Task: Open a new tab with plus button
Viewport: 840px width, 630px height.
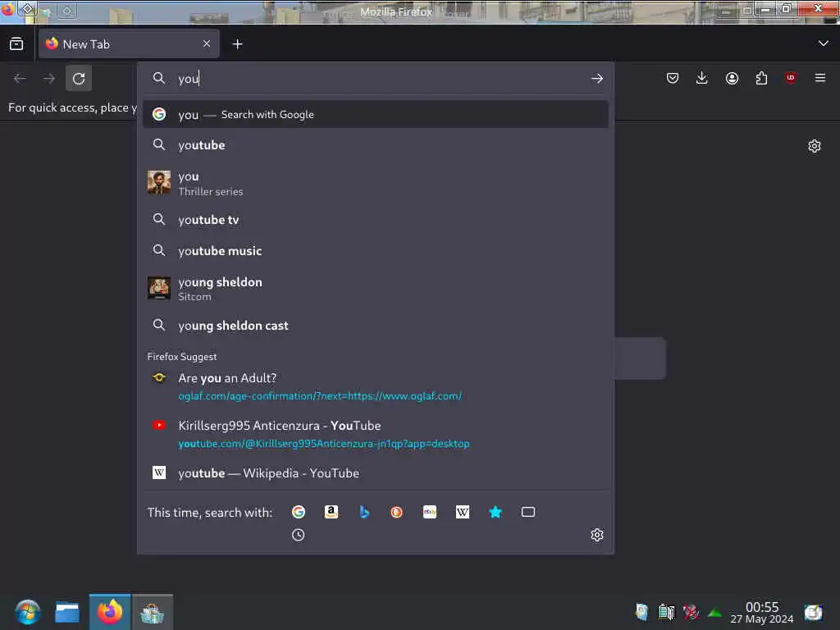Action: [237, 44]
